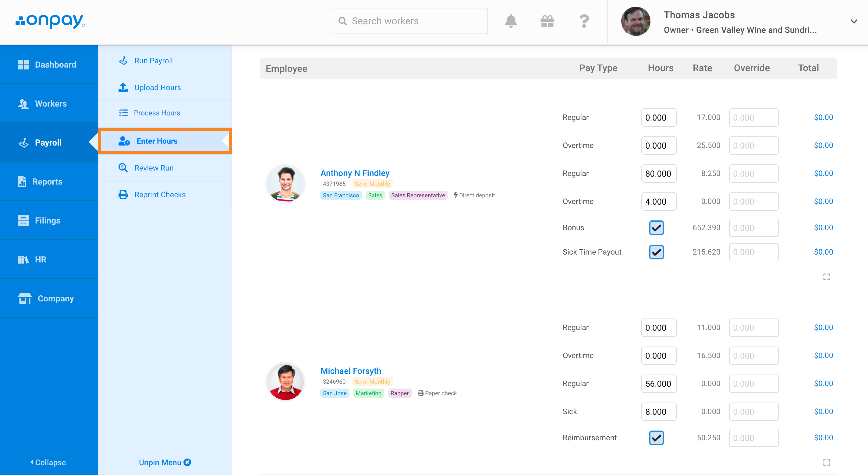Image resolution: width=868 pixels, height=475 pixels.
Task: Click Michael's Sick hours field showing 8.000
Action: (658, 412)
